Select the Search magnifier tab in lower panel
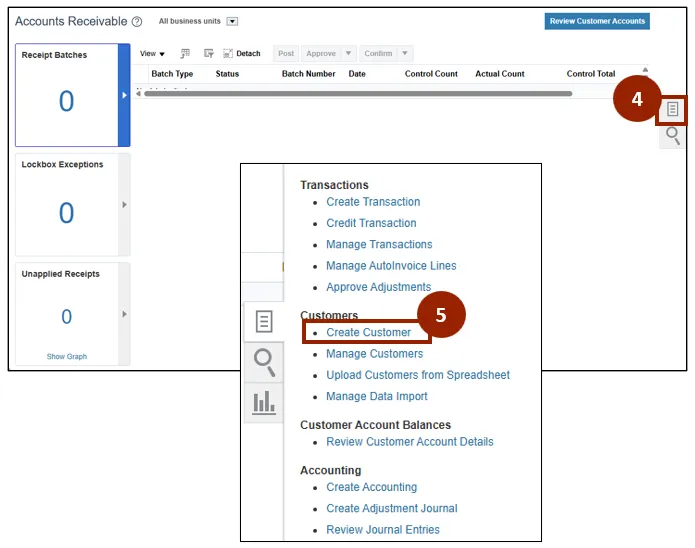The height and width of the screenshot is (548, 695). pos(264,362)
